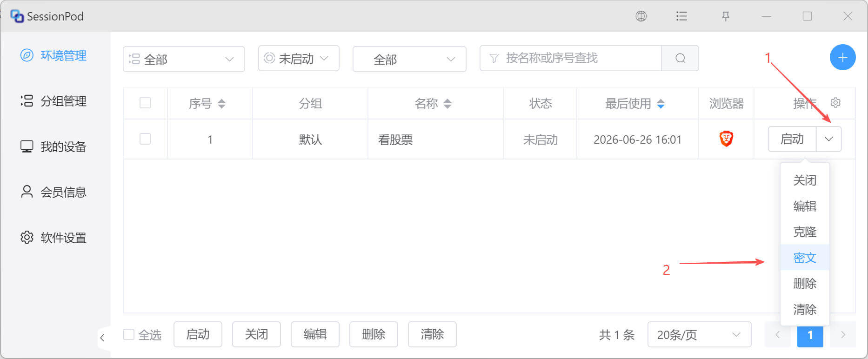Screen dimensions: 868x359
Task: Click the bottom toolbar 编辑 button
Action: [x=315, y=334]
